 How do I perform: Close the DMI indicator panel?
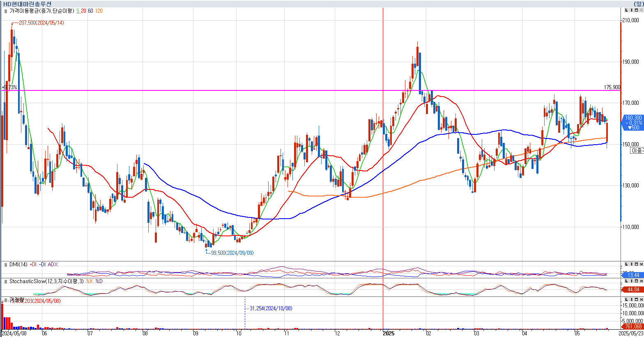(x=641, y=264)
